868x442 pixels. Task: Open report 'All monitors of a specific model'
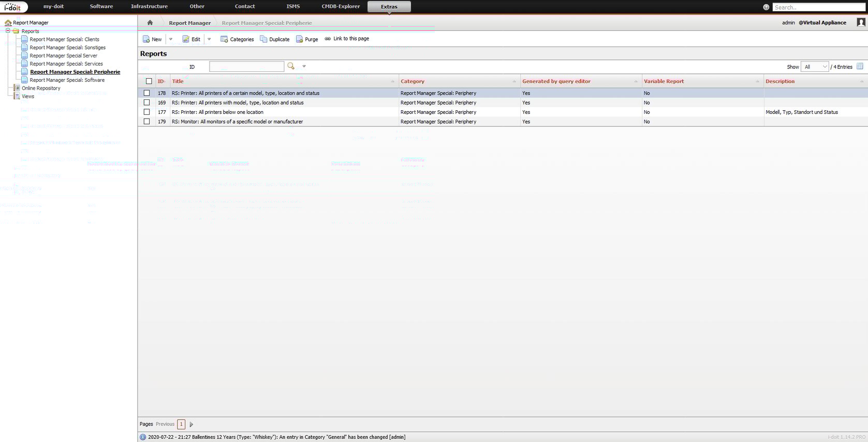coord(238,122)
